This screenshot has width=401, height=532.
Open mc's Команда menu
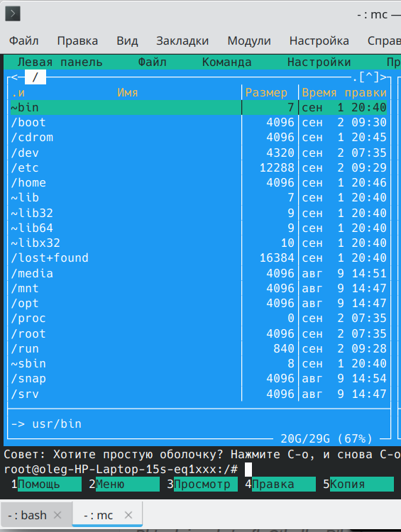point(227,62)
